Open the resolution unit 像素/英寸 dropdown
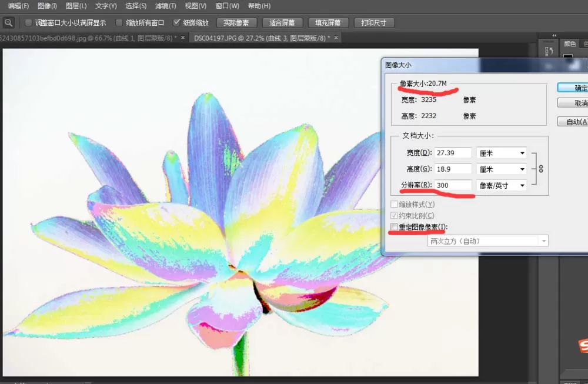Viewport: 588px width, 384px height. click(502, 185)
